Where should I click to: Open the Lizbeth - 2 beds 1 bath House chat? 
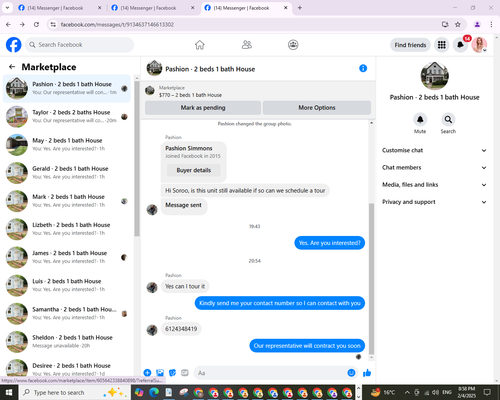coord(67,229)
